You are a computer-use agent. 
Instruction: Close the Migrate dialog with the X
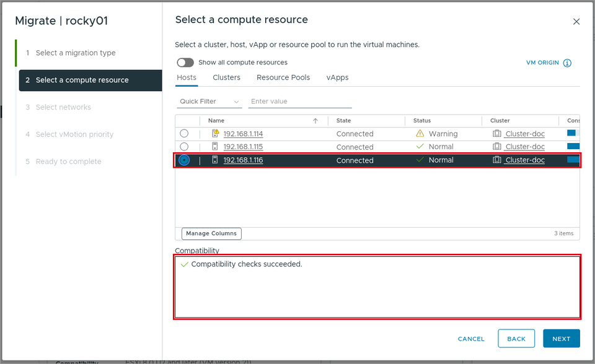tap(576, 22)
